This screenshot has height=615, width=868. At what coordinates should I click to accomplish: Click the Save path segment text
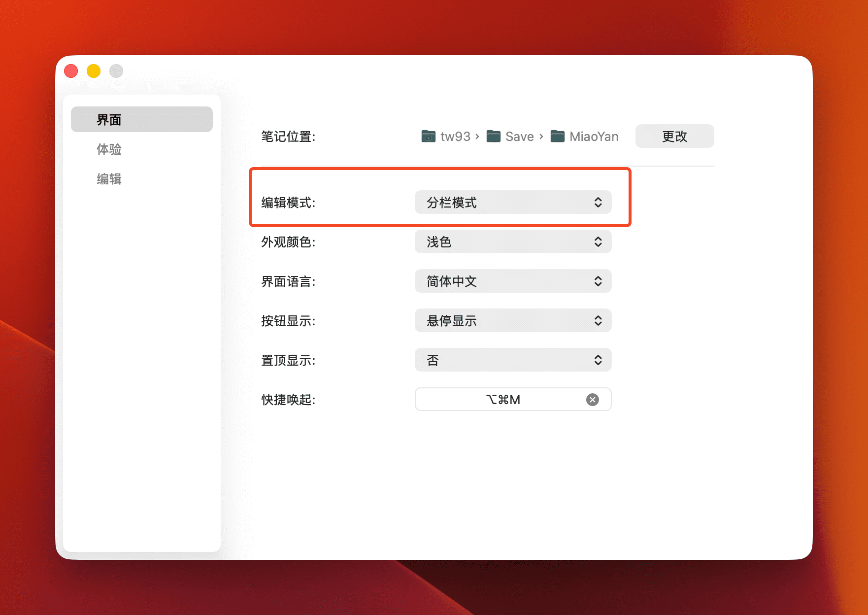(519, 137)
